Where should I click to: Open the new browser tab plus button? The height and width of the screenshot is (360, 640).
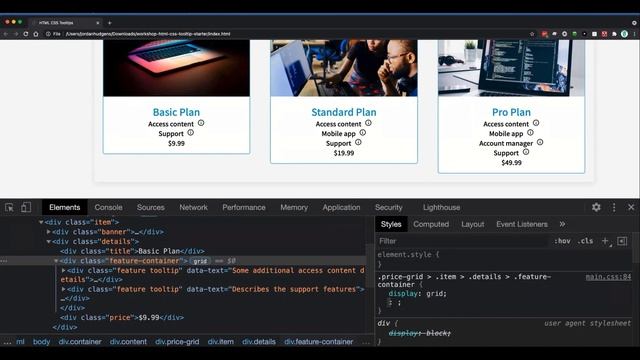(109, 23)
